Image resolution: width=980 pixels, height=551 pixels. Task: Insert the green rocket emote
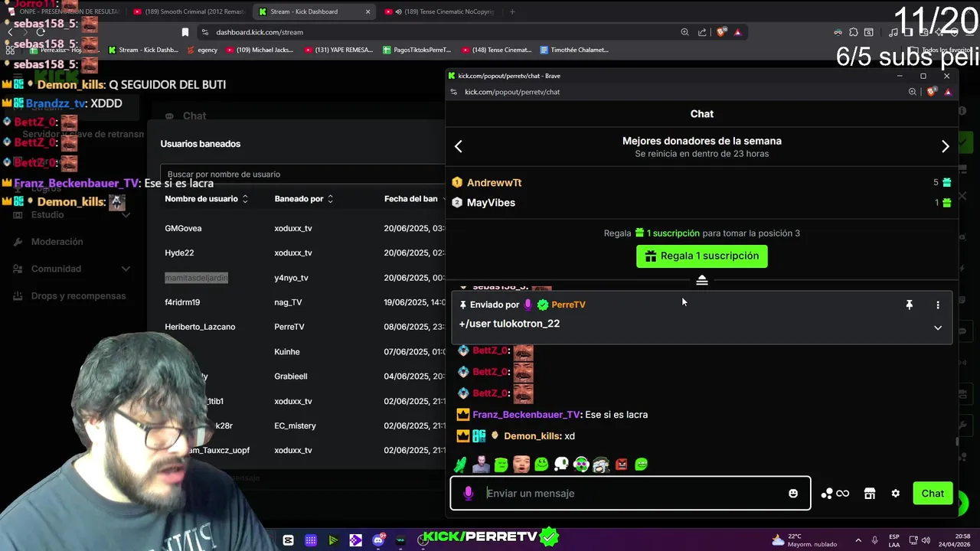[460, 465]
